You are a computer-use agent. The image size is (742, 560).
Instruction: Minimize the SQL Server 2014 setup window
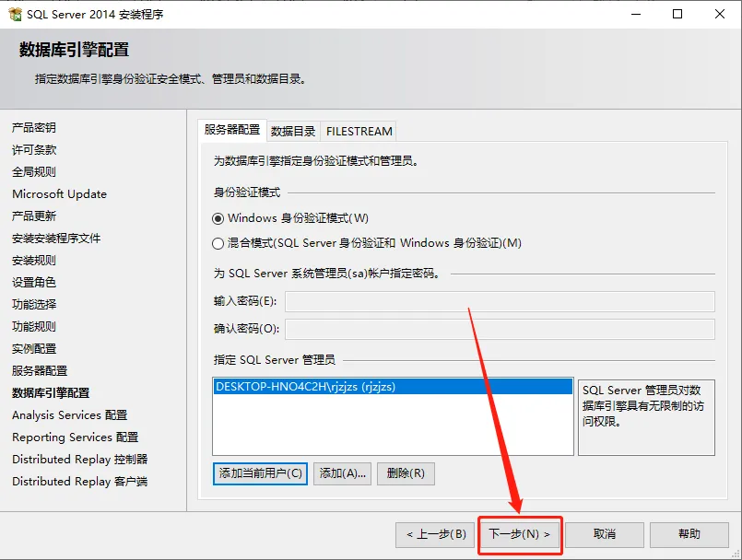coord(636,14)
